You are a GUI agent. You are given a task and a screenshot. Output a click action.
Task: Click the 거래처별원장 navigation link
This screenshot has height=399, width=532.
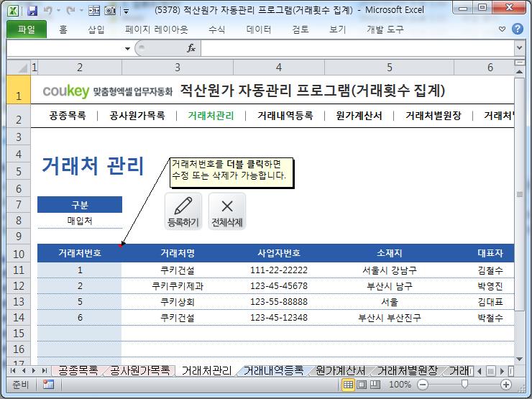[434, 116]
